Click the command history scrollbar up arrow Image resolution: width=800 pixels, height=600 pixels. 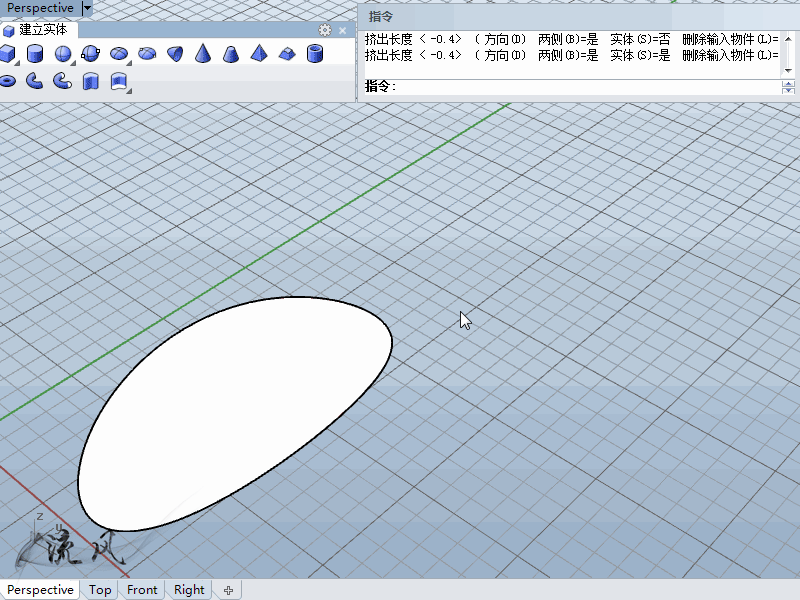coord(788,38)
